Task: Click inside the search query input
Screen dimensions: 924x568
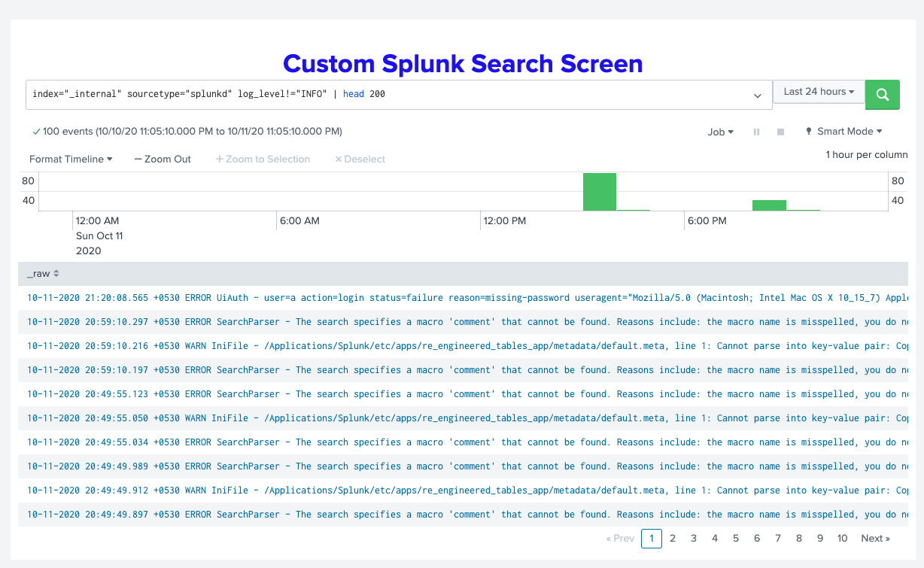Action: (x=376, y=95)
